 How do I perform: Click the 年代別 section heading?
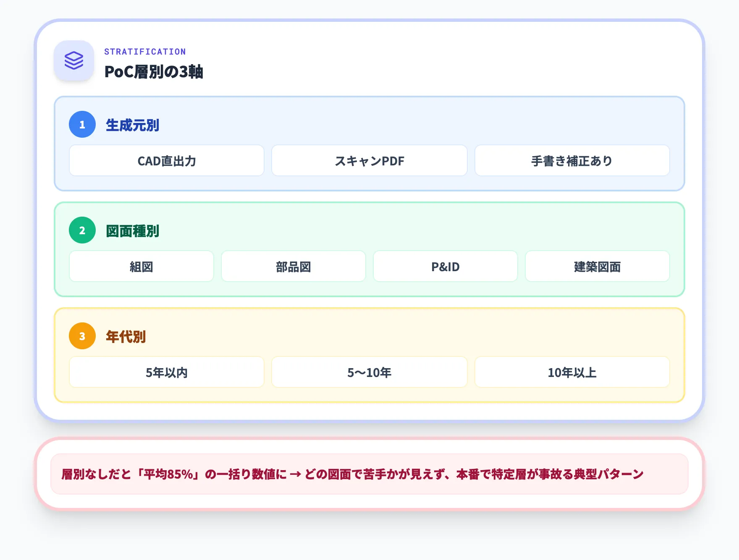coord(126,336)
